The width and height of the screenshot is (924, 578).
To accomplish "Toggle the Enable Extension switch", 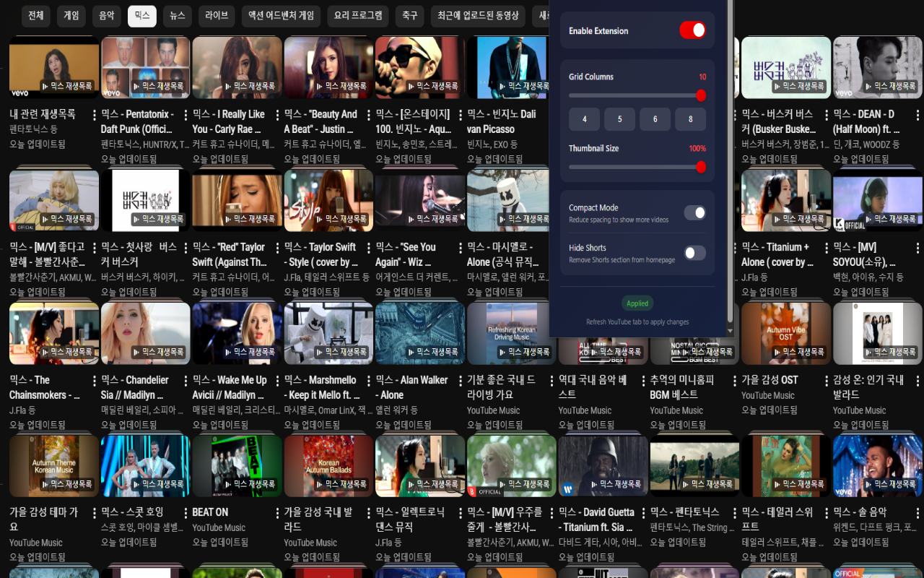I will pyautogui.click(x=692, y=30).
